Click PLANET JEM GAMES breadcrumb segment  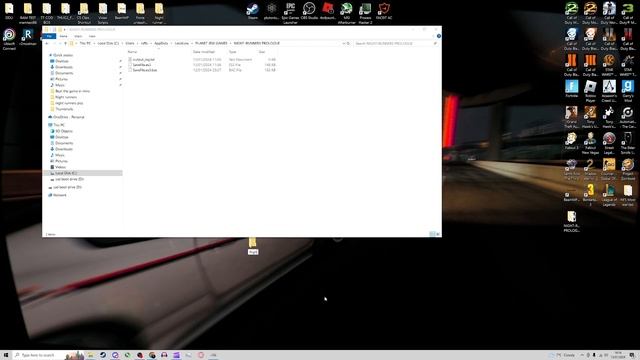tap(211, 43)
